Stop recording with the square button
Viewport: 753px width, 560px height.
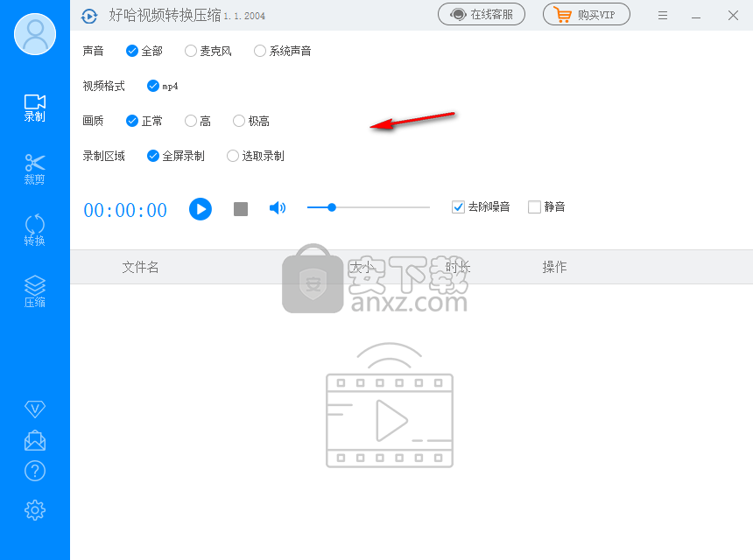coord(241,209)
